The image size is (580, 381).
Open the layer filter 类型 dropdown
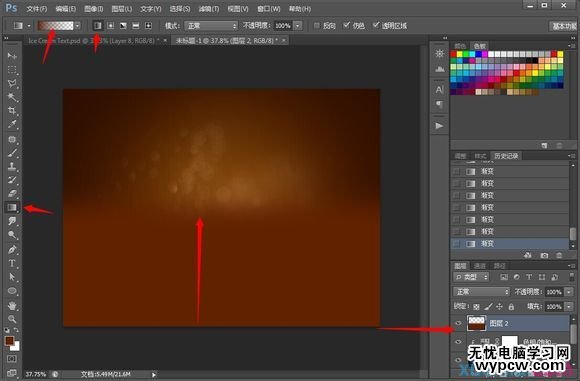(471, 277)
